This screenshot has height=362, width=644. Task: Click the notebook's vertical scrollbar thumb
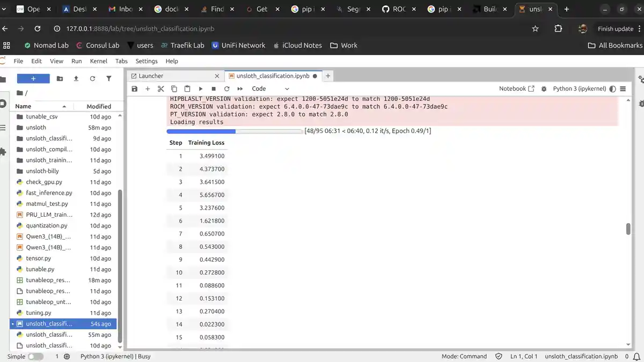coord(628,229)
